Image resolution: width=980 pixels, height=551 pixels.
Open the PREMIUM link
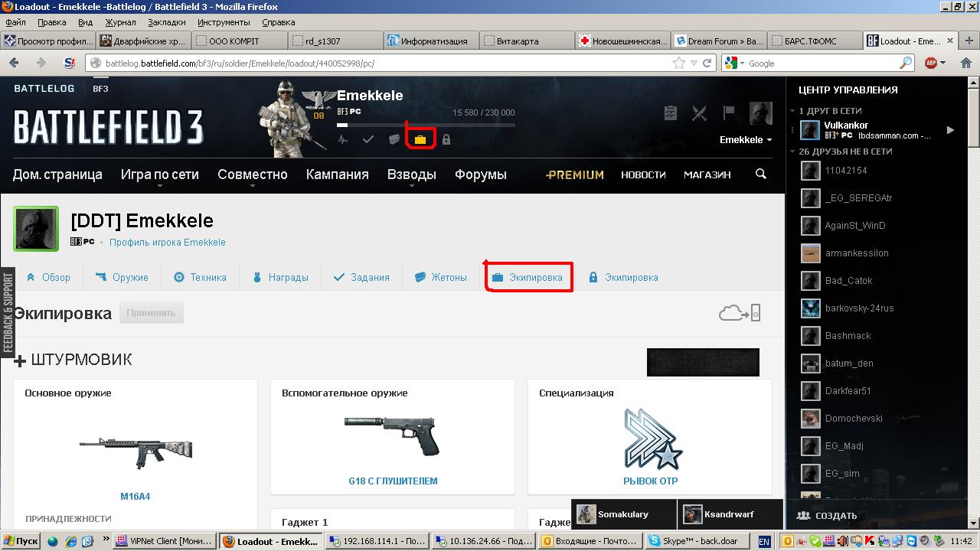coord(575,174)
